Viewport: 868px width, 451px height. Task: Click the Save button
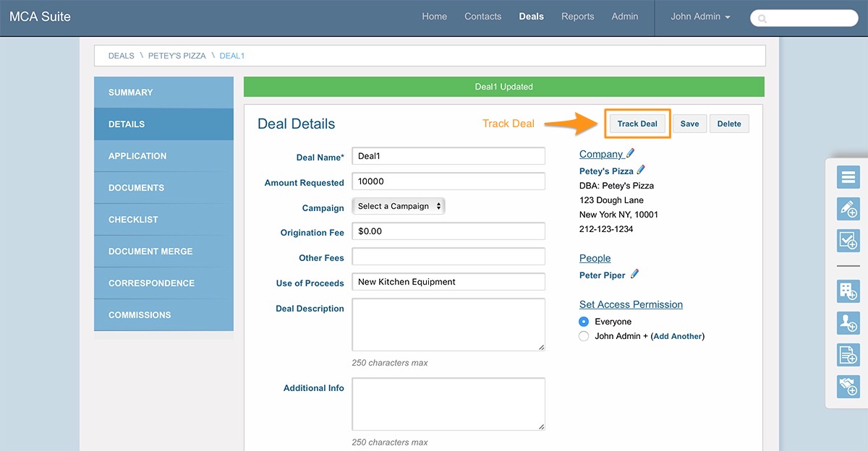pos(689,124)
